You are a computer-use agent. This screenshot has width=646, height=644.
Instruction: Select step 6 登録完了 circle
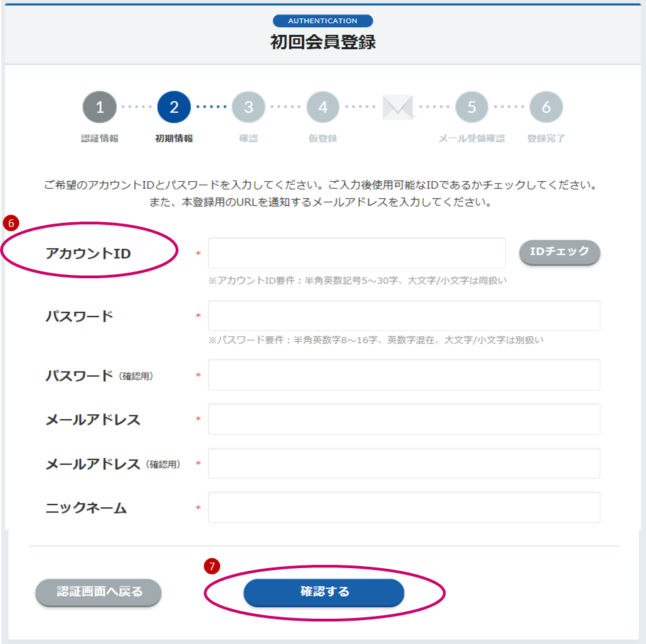(546, 107)
